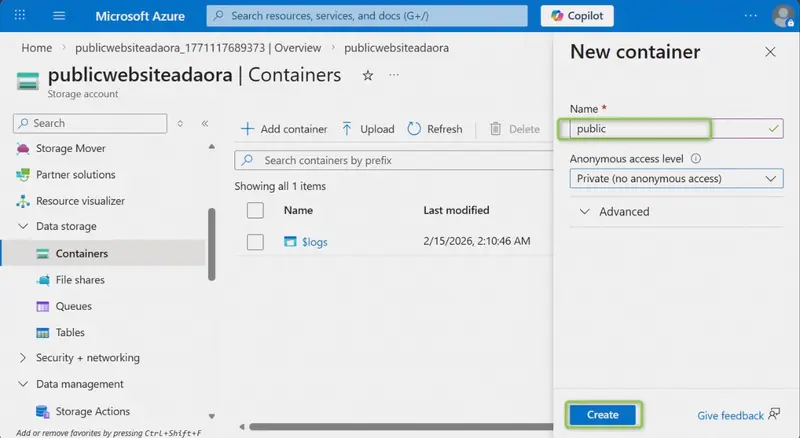Select Queues in the menu

click(x=73, y=306)
